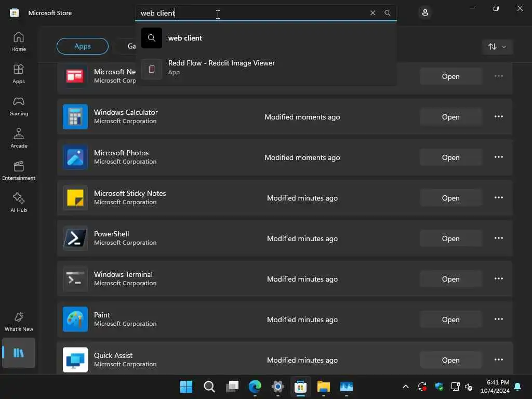The width and height of the screenshot is (532, 399).
Task: Click the Microsoft Sticky Notes title text
Action: pyautogui.click(x=130, y=193)
